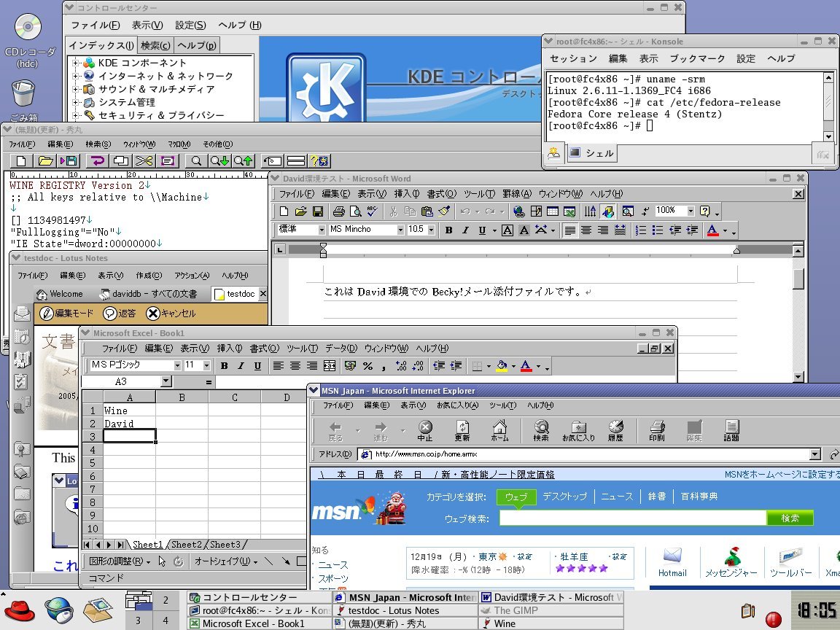Select Sheet2 tab in Excel

point(186,544)
